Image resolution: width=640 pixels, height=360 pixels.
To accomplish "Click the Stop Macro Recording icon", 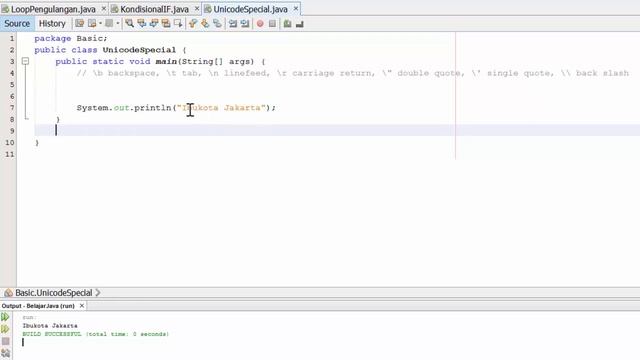I will point(272,24).
